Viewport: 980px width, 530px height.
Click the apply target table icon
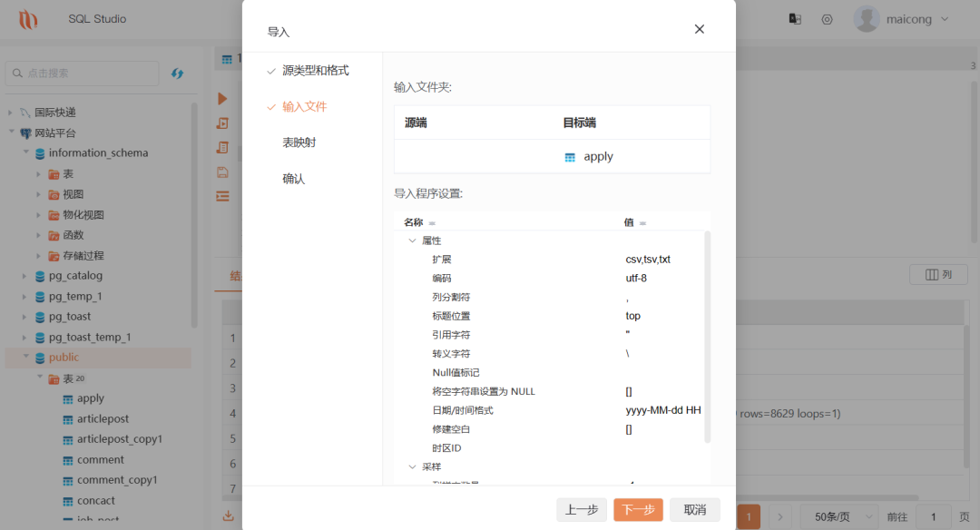(x=570, y=157)
